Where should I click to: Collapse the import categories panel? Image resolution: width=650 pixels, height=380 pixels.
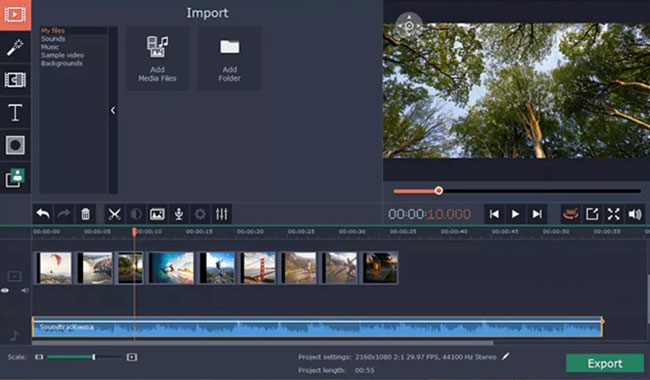coord(113,110)
